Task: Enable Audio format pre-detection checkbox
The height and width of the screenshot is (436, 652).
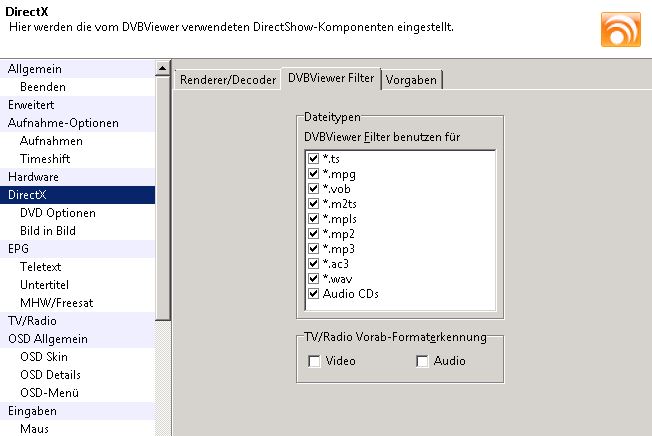Action: coord(423,361)
